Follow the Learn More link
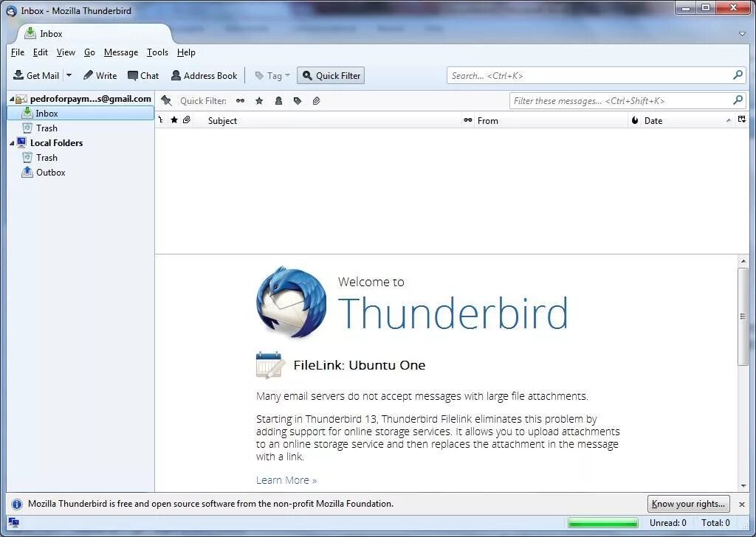The width and height of the screenshot is (756, 537). click(x=286, y=480)
